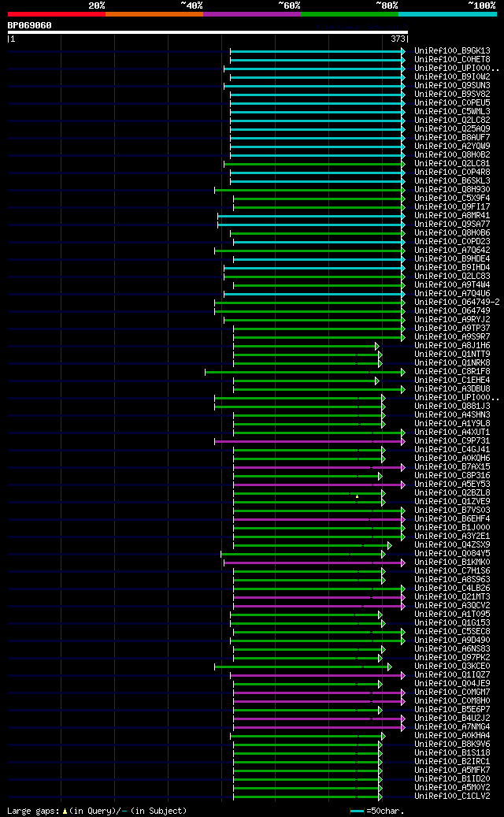Click the cyan alignment bar for B6SKL3

point(317,181)
